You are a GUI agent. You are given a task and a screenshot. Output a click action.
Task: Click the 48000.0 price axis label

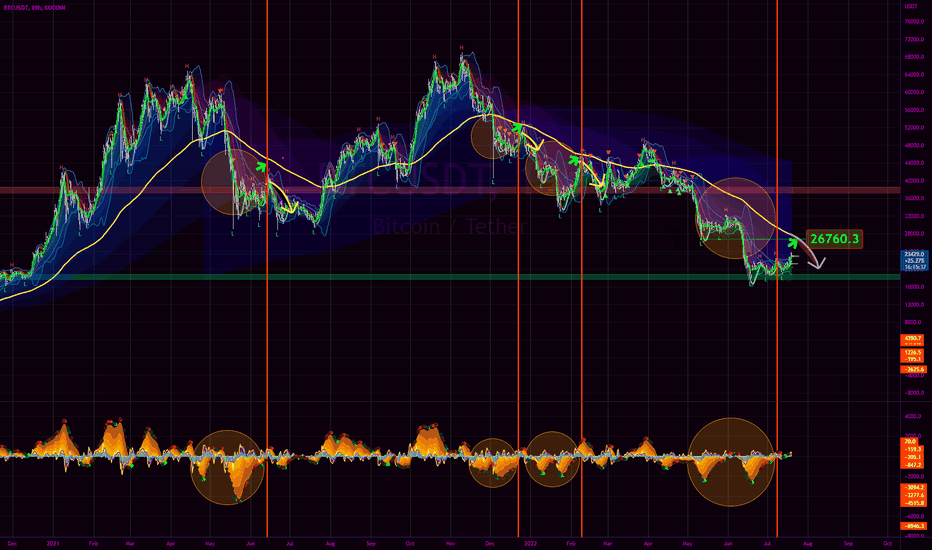914,145
